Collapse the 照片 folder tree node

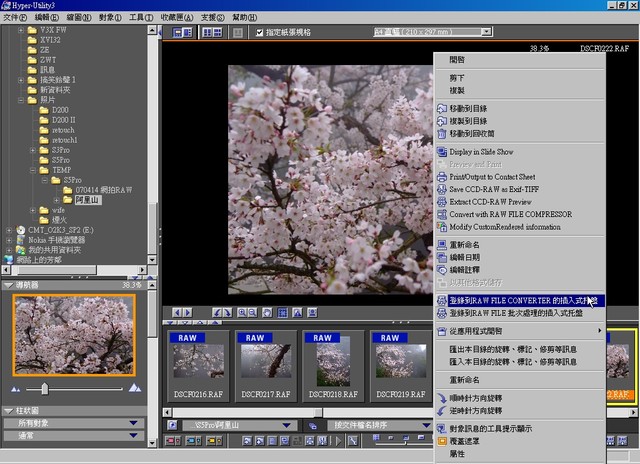pos(21,100)
